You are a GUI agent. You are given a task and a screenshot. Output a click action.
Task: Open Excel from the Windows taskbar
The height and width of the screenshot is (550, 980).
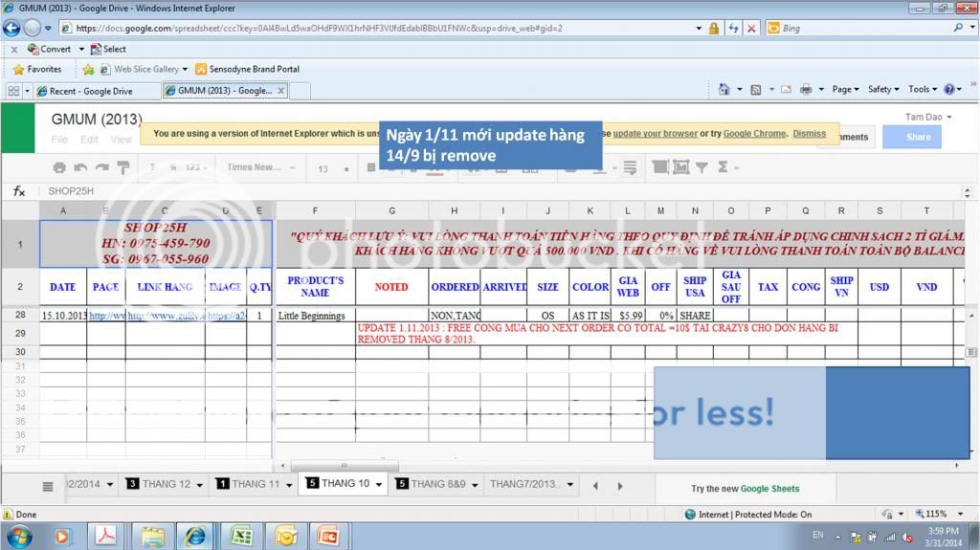click(241, 536)
